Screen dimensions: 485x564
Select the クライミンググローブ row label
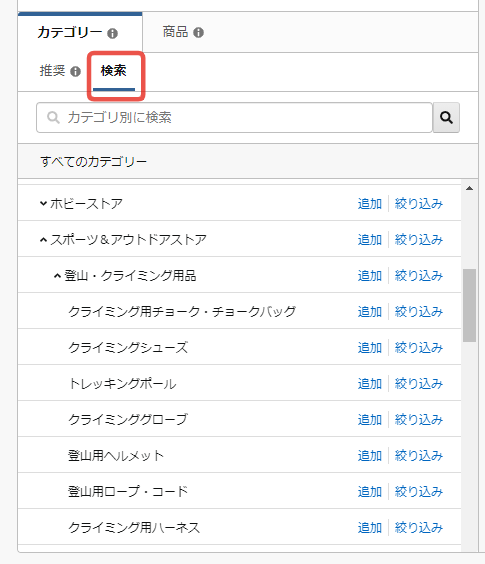(128, 420)
